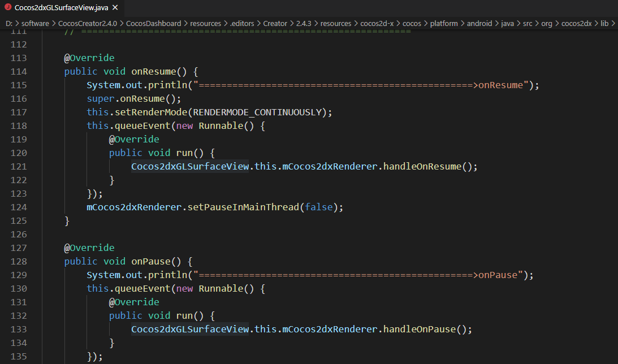Image resolution: width=618 pixels, height=364 pixels.
Task: Click '@Override' annotation on line 113
Action: (x=89, y=58)
